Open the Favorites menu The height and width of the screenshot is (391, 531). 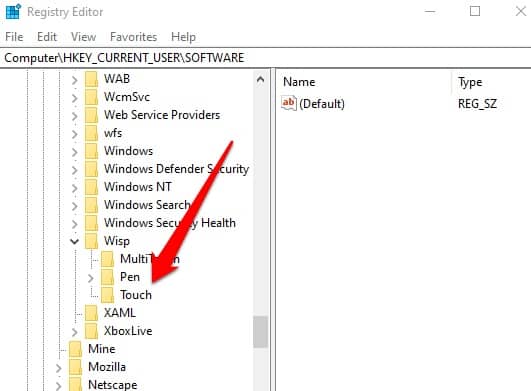click(x=133, y=37)
